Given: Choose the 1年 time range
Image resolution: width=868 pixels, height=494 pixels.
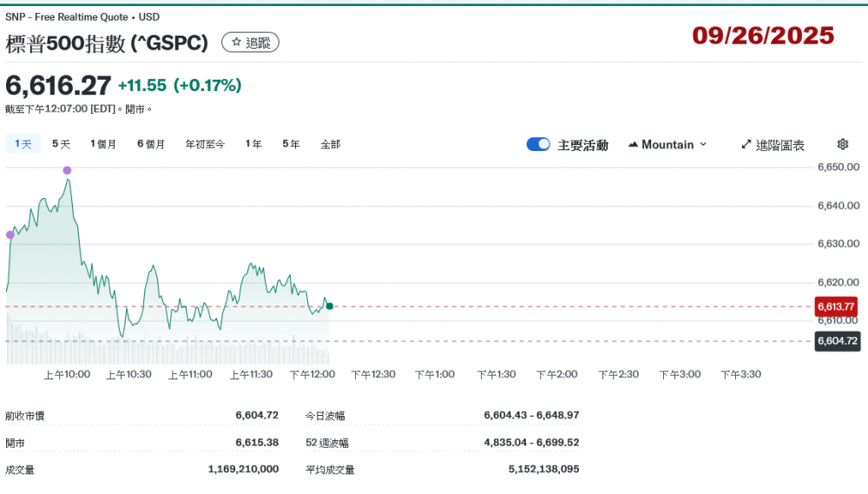Looking at the screenshot, I should (253, 144).
